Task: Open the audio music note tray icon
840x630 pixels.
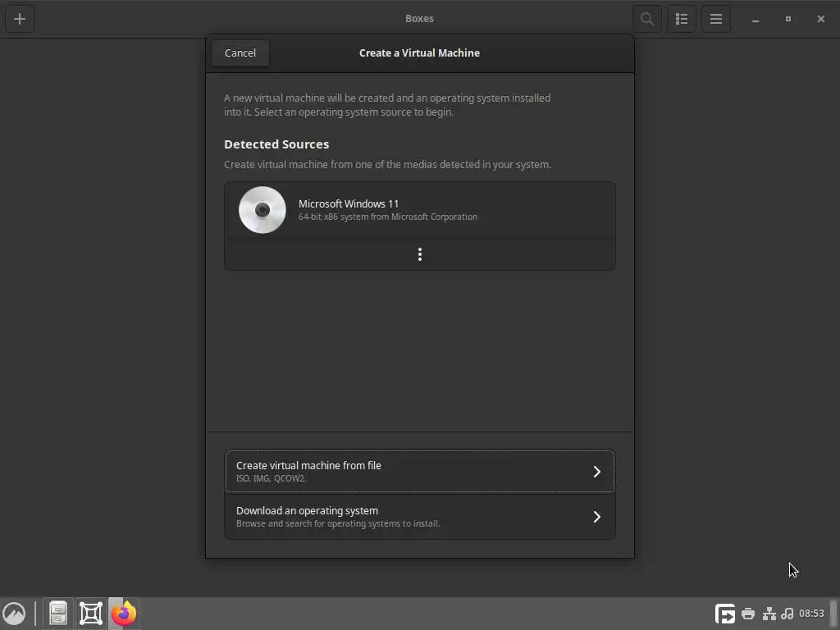Action: coord(787,614)
